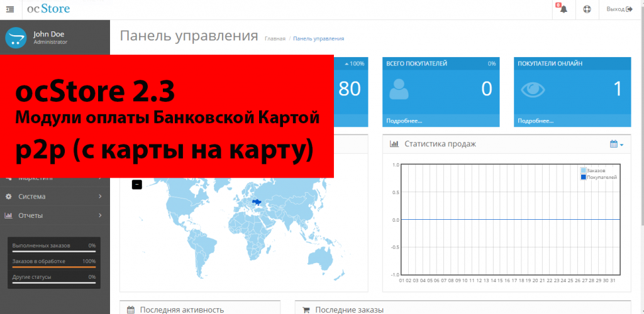This screenshot has width=644, height=314.
Task: Click Ukraine highlighted on the map
Action: (257, 202)
